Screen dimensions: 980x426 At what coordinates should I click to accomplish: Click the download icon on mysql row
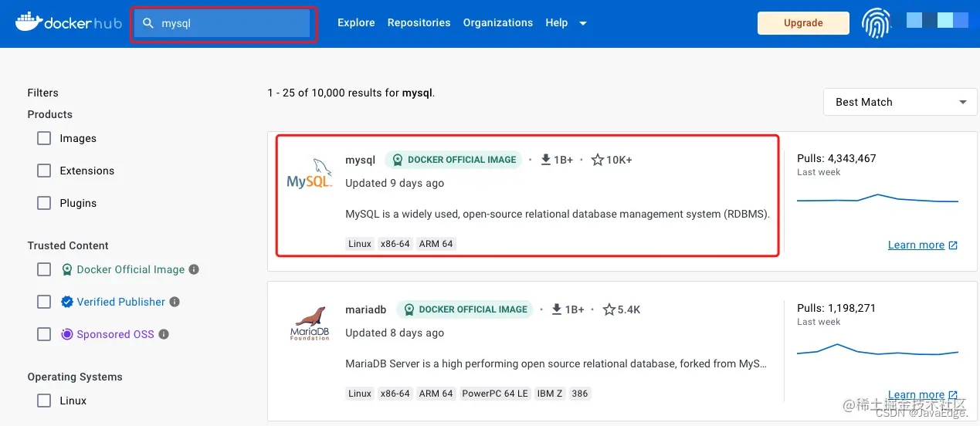click(546, 160)
